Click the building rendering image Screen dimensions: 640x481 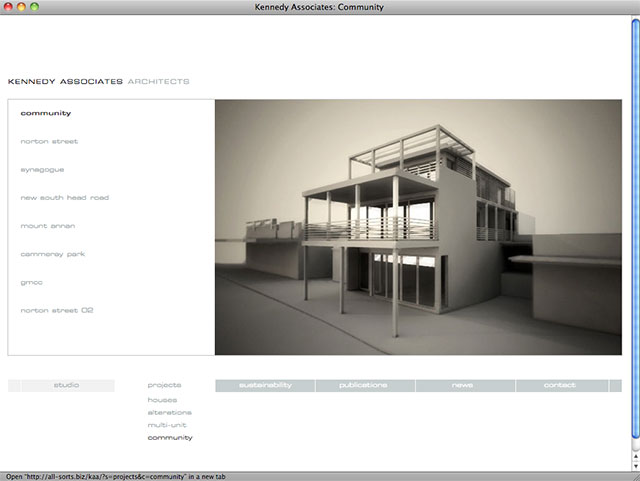[x=418, y=227]
